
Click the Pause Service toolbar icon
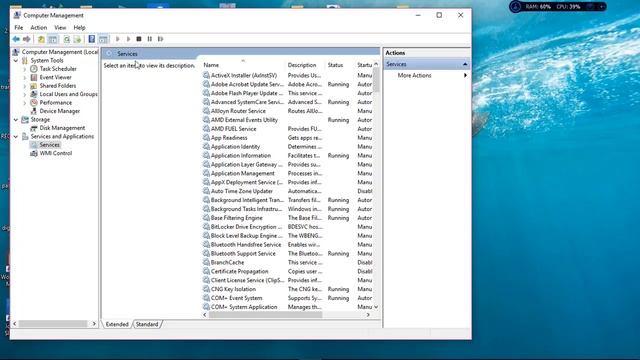click(x=150, y=39)
